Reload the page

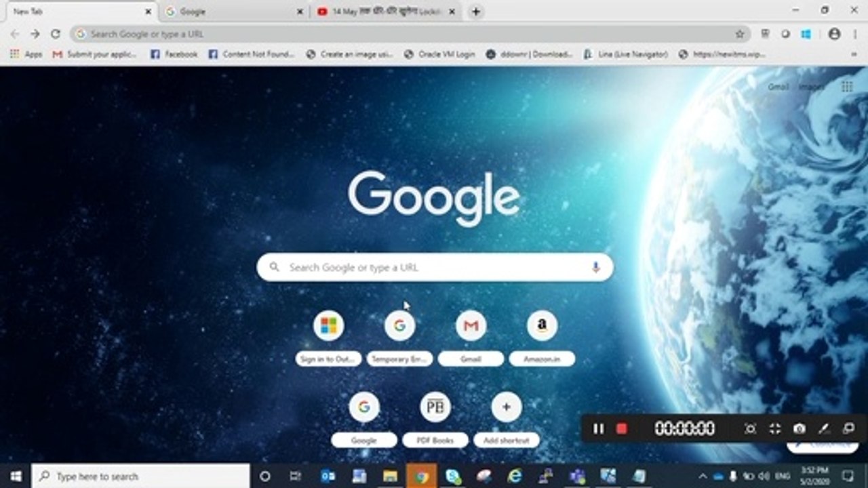[x=56, y=34]
